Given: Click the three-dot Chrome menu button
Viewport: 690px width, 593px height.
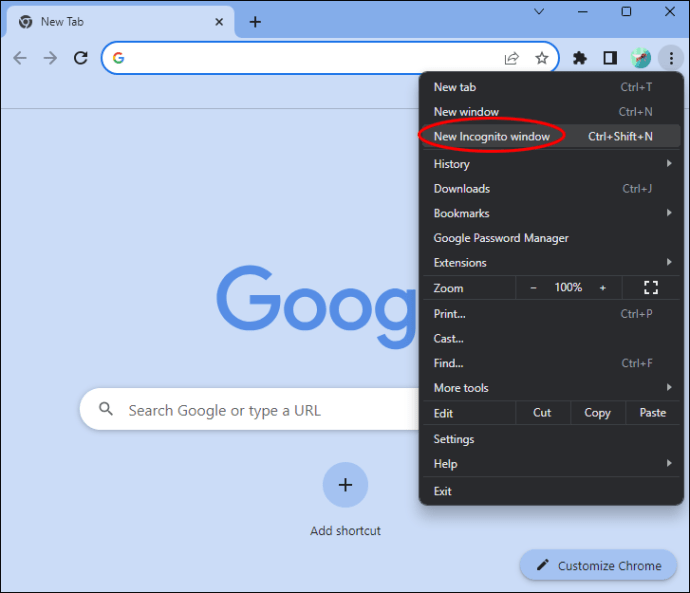Looking at the screenshot, I should click(x=671, y=58).
